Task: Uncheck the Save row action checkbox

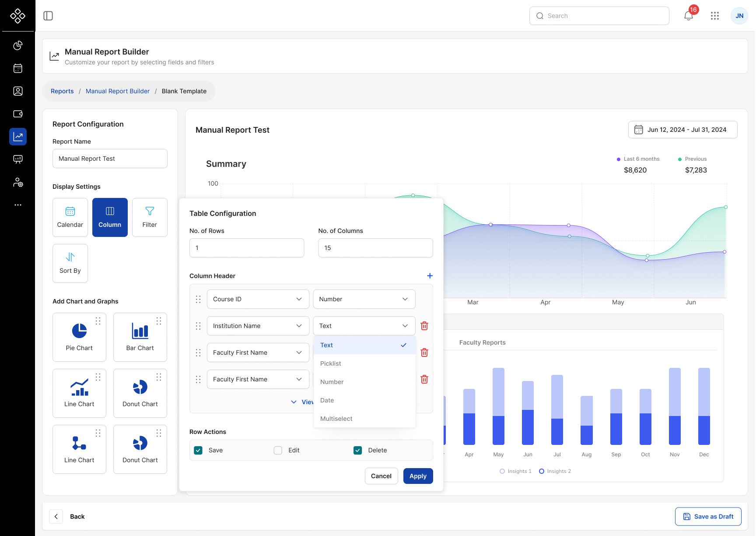Action: click(x=198, y=450)
